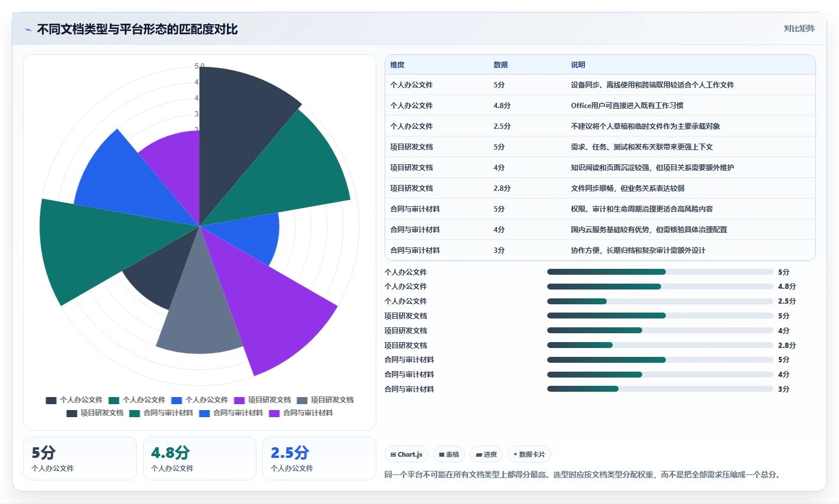The height and width of the screenshot is (504, 839).
Task: Click the 个人办公文件 2.5分 progress bar
Action: coord(660,301)
